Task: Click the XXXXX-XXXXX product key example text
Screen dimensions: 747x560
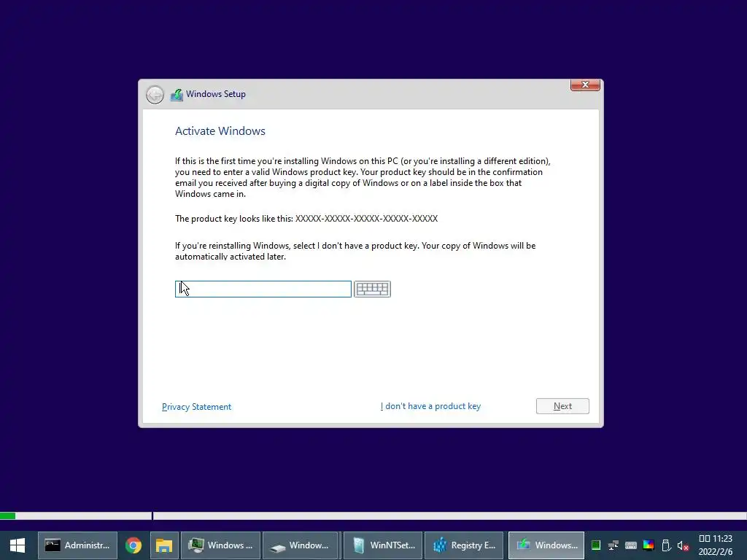Action: [x=366, y=219]
